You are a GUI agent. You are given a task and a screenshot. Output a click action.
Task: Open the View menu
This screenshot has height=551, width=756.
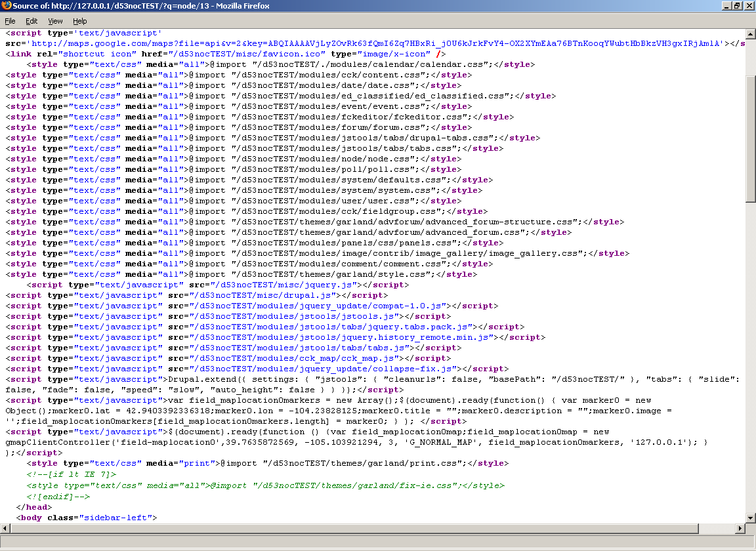click(54, 21)
